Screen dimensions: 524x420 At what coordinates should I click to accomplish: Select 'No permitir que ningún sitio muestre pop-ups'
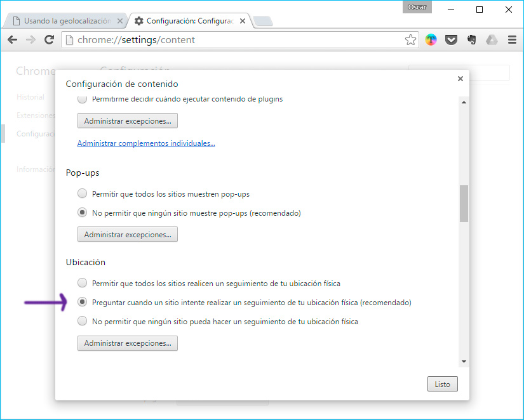(82, 213)
